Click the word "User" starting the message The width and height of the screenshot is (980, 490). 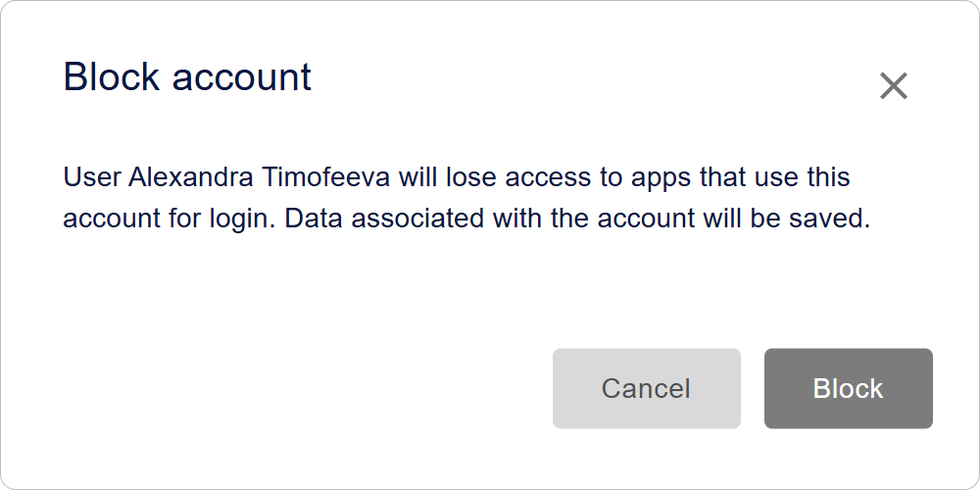[x=92, y=177]
